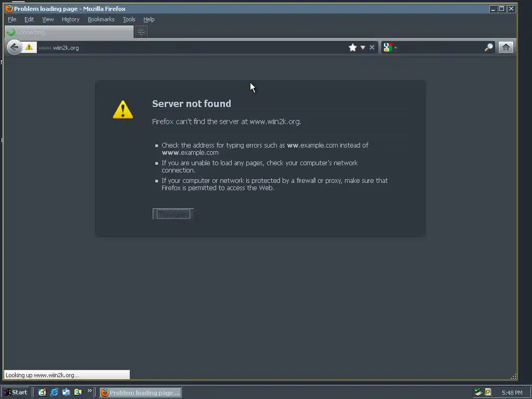Image resolution: width=532 pixels, height=399 pixels.
Task: Click the warning site identity icon in address bar
Action: click(29, 47)
